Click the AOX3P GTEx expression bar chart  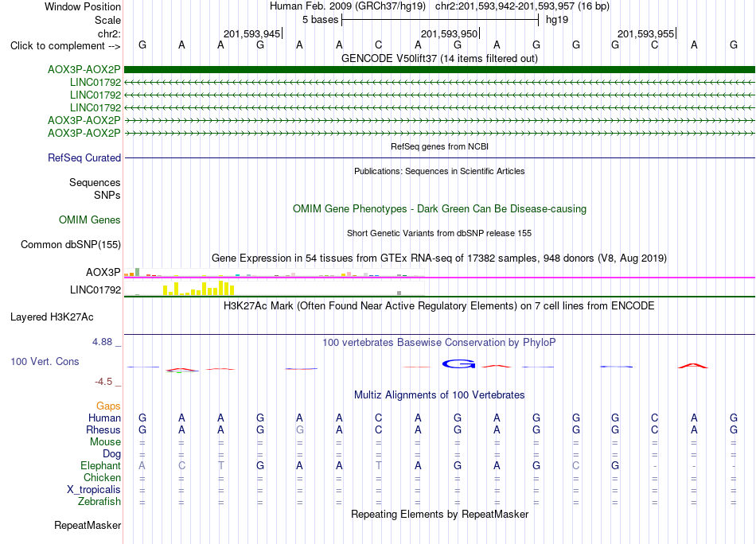pos(274,273)
